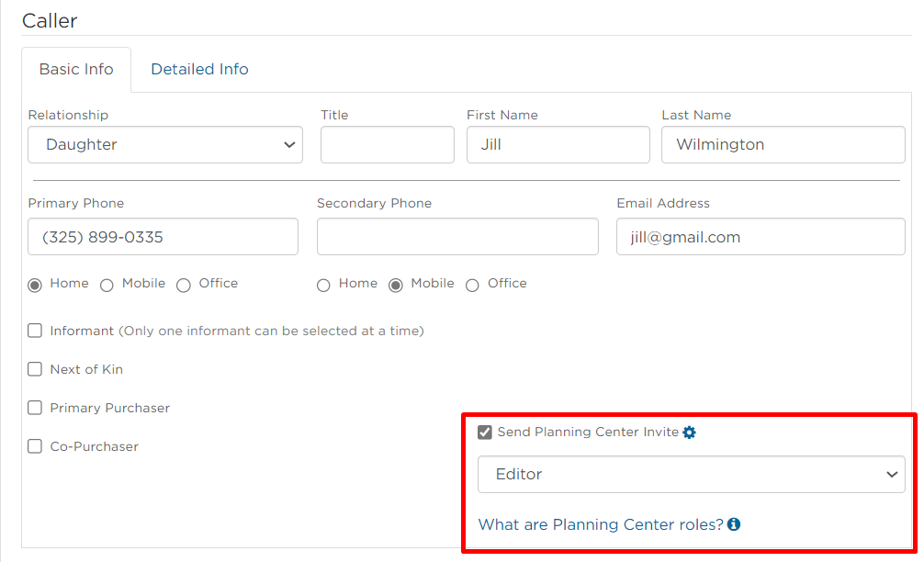This screenshot has height=562, width=924.
Task: Enable the Informant checkbox
Action: point(34,331)
